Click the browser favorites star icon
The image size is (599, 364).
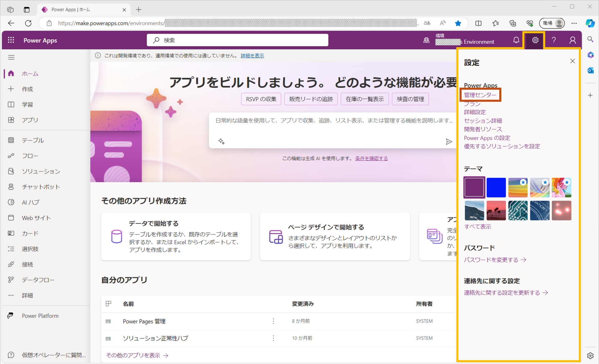coord(458,23)
